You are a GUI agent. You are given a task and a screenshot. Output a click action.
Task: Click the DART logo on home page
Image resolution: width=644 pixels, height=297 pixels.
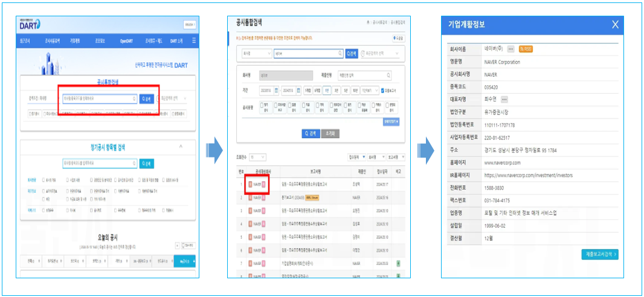(x=30, y=24)
